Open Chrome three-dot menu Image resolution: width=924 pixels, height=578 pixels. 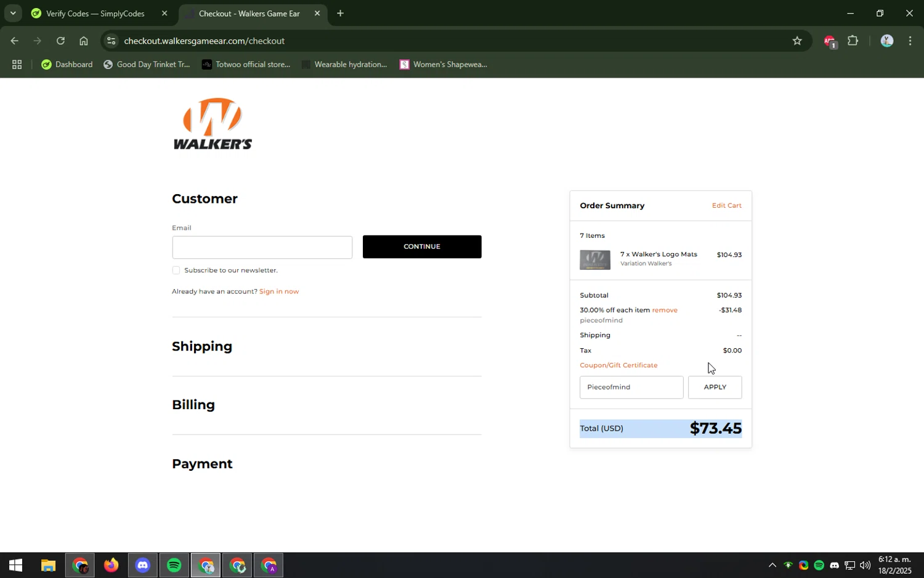point(910,41)
